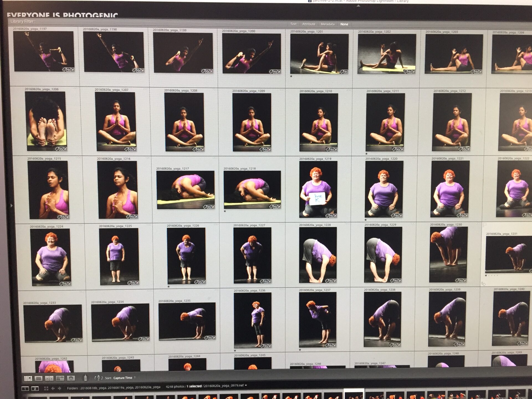Toggle the A-Z sort direction

tap(98, 378)
